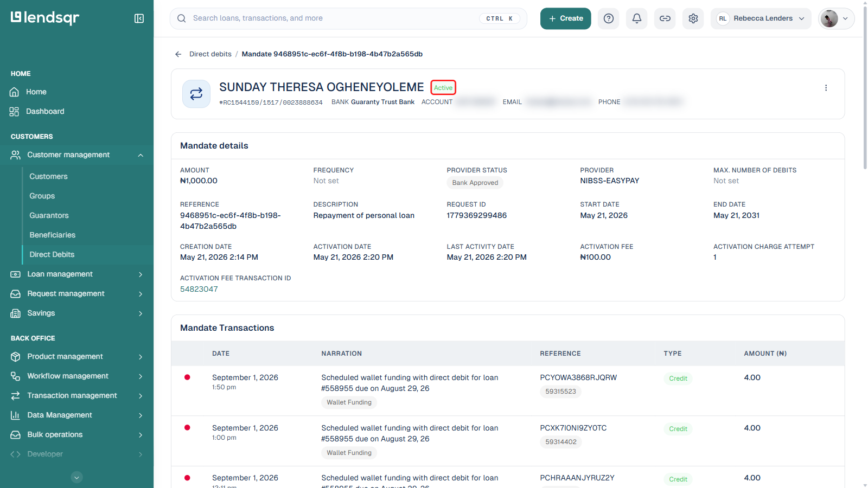Click the request ID 1779369299486
The width and height of the screenshot is (868, 488).
click(477, 215)
